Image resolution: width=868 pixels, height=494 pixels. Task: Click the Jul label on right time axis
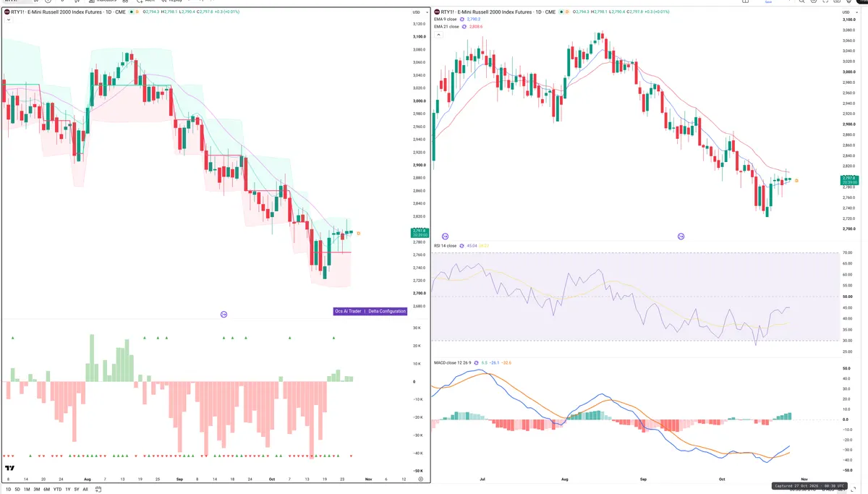[x=483, y=479]
